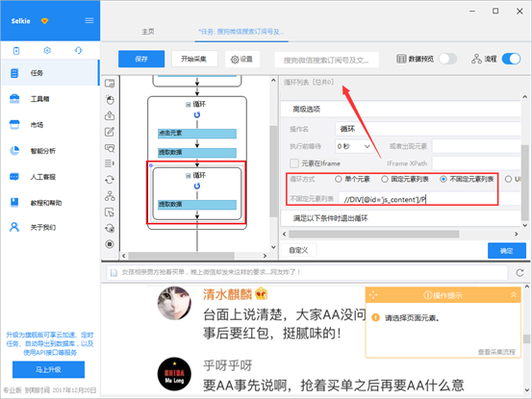The image size is (532, 399).
Task: Select the mouse click step icon in tool strip
Action: [x=110, y=100]
